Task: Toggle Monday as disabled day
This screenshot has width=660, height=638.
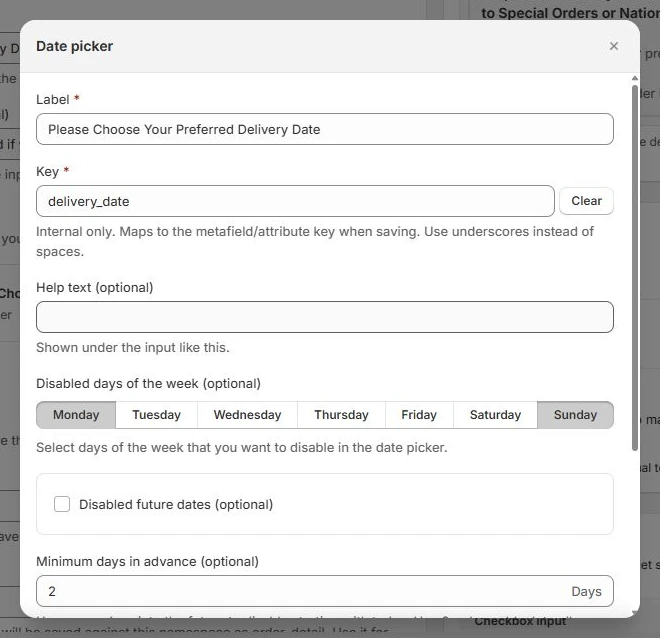Action: (x=76, y=415)
